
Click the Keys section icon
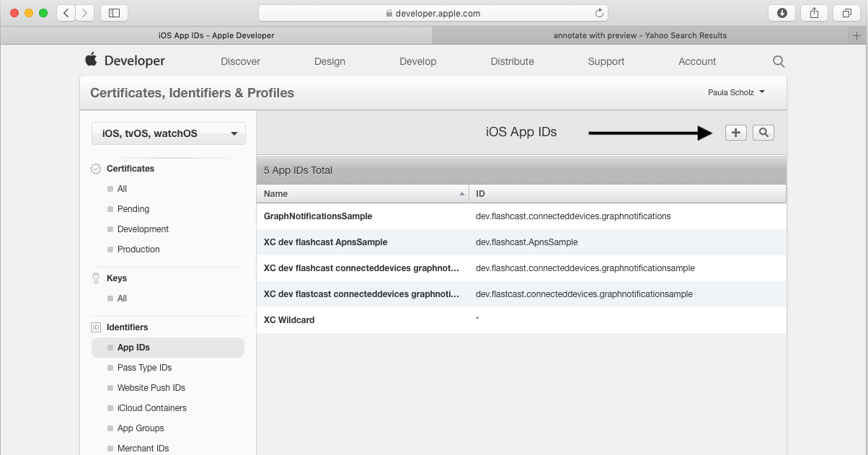point(96,278)
